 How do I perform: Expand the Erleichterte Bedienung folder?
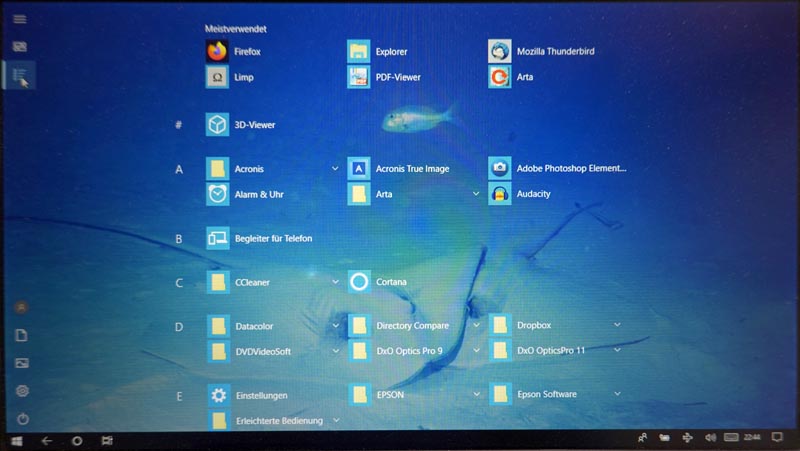(x=336, y=420)
